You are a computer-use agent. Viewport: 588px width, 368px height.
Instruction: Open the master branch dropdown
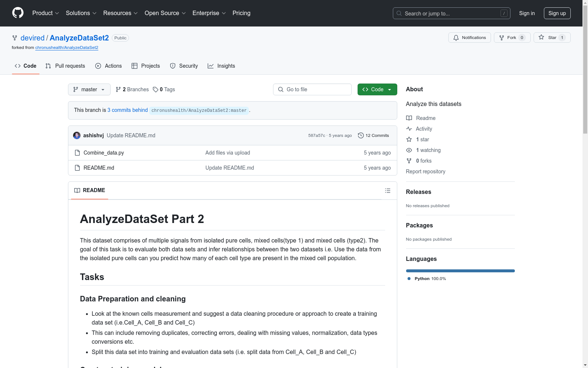pyautogui.click(x=89, y=89)
